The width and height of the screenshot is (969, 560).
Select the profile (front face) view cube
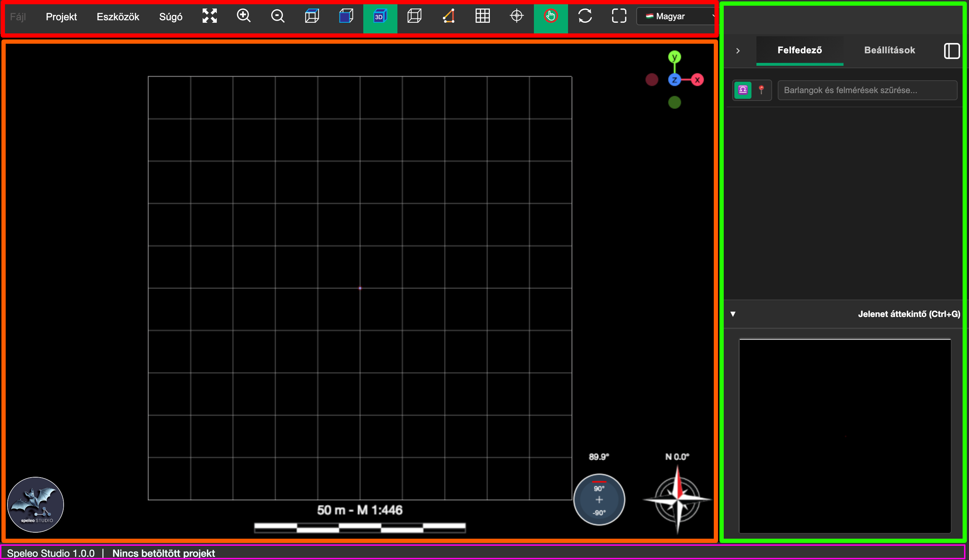tap(346, 16)
